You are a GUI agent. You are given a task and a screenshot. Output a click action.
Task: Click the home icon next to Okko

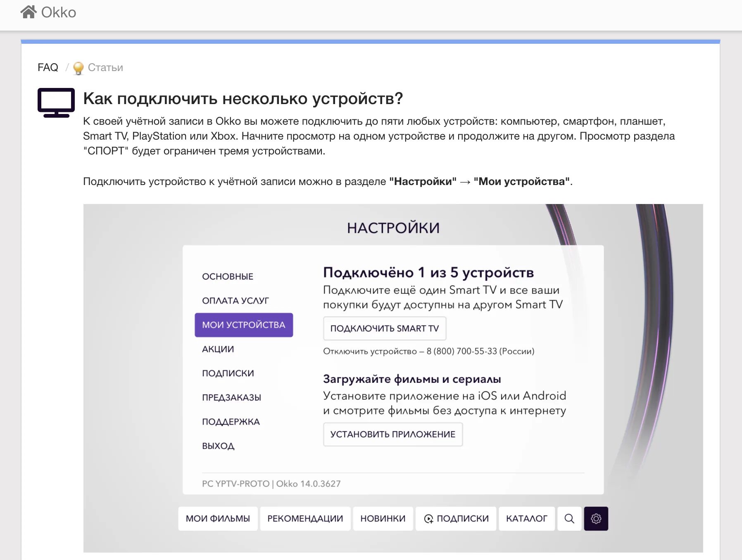click(29, 12)
